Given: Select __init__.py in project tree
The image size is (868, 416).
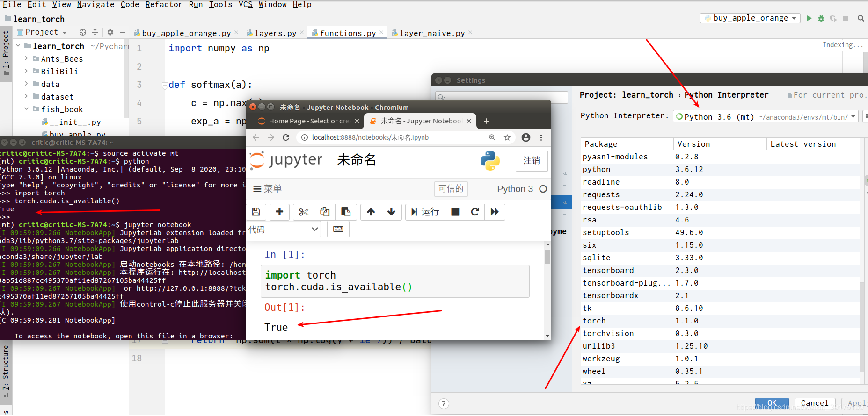Looking at the screenshot, I should [x=71, y=122].
